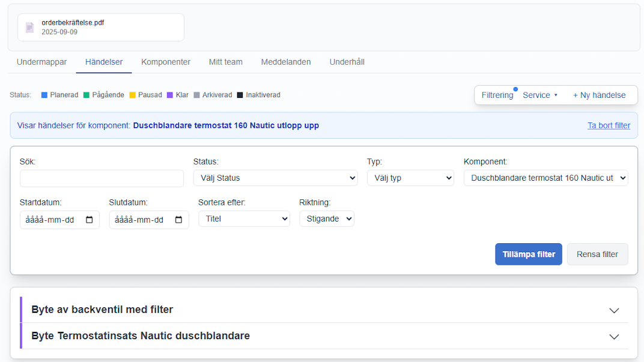644x362 pixels.
Task: Open the Riktning Stigande dropdown
Action: [x=327, y=219]
